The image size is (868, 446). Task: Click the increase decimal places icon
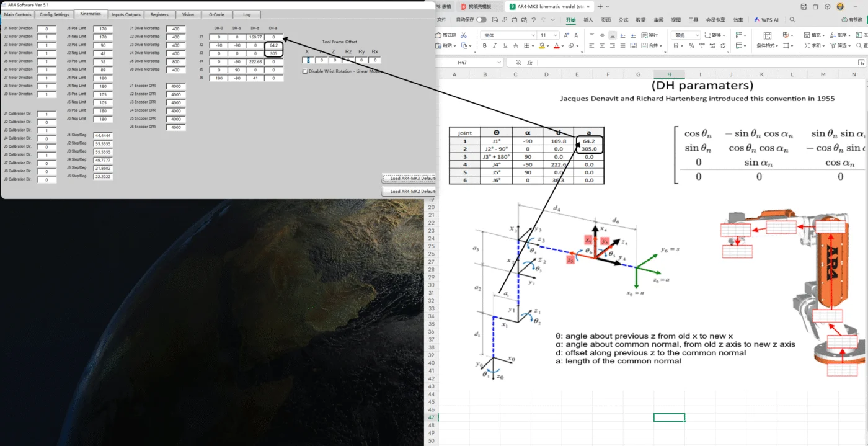[x=712, y=45]
